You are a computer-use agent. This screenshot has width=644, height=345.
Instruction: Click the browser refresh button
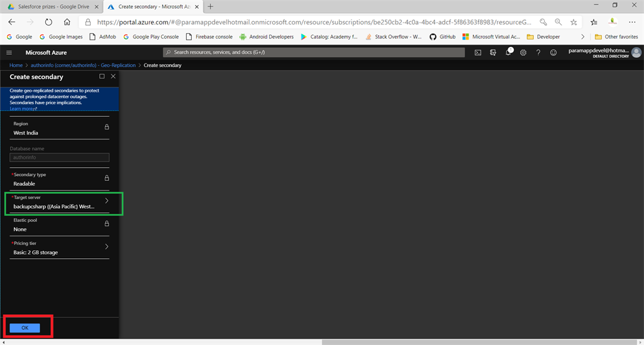point(48,22)
